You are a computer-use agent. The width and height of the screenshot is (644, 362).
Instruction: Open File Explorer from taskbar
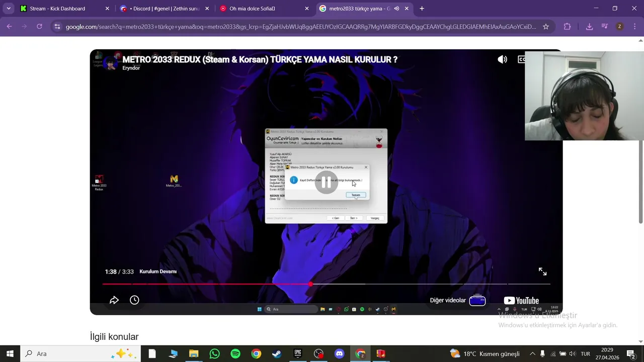tap(194, 354)
